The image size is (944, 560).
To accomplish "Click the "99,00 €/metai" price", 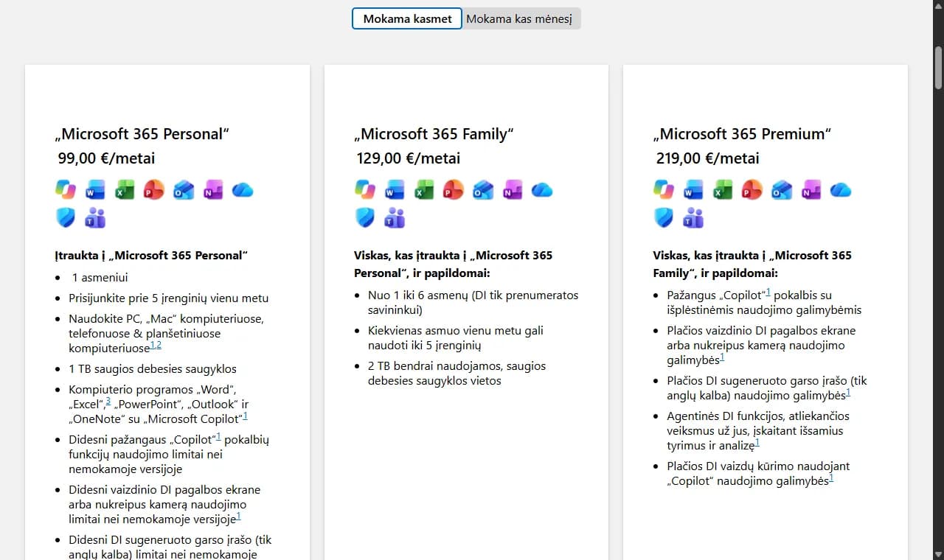I will [x=106, y=158].
